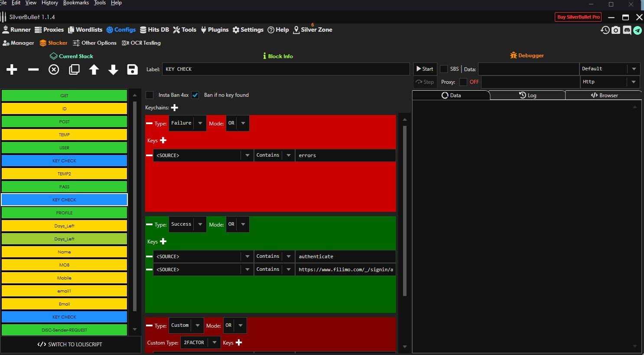This screenshot has width=644, height=355.
Task: Select the PROFILE block in stack
Action: pos(64,213)
